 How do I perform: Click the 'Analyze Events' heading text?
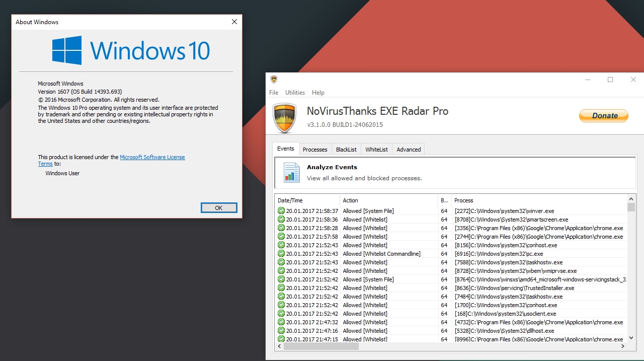332,167
